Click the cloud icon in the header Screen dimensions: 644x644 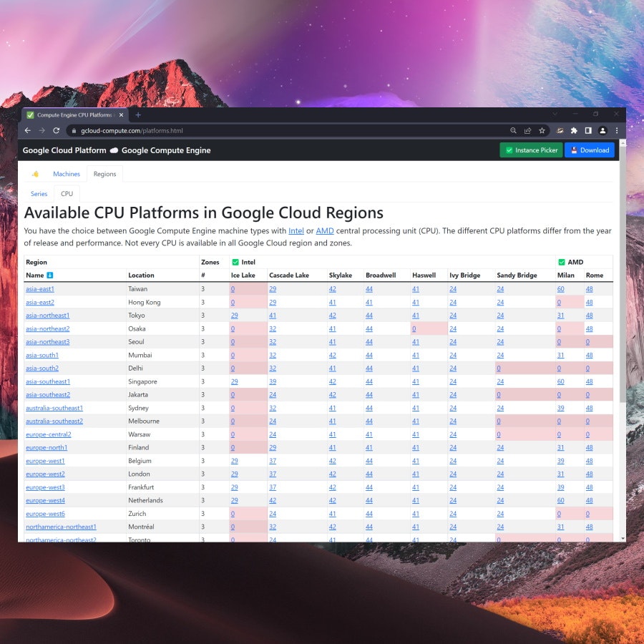114,150
